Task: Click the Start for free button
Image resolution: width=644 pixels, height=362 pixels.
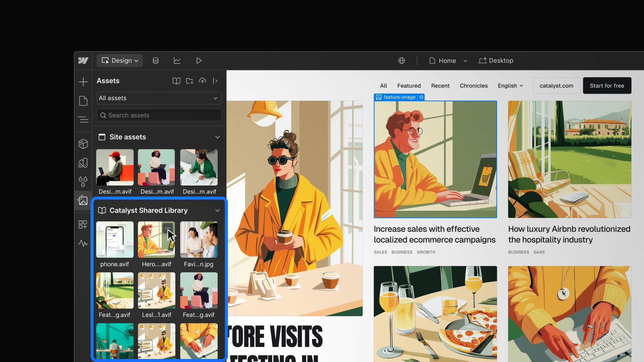Action: click(607, 85)
